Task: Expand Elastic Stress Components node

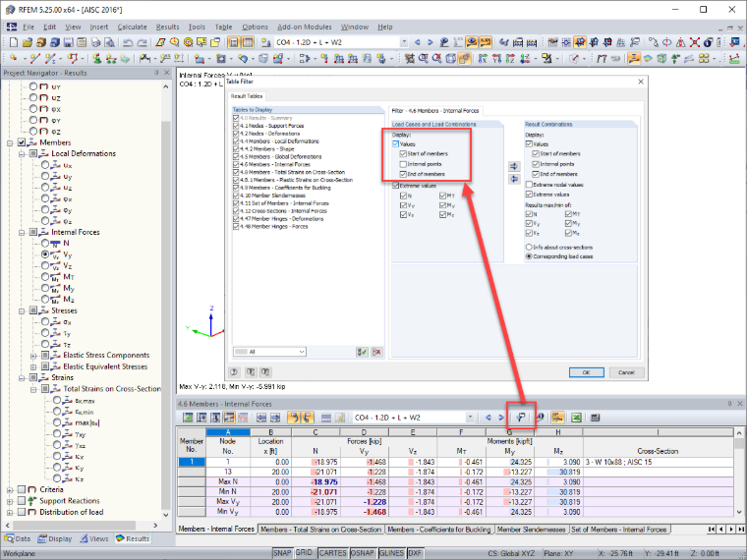Action: pos(33,356)
